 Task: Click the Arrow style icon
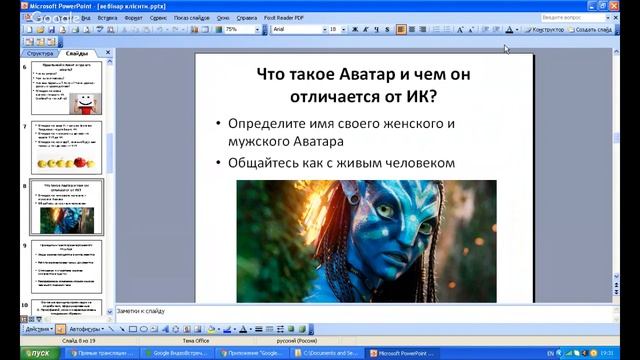tap(280, 329)
